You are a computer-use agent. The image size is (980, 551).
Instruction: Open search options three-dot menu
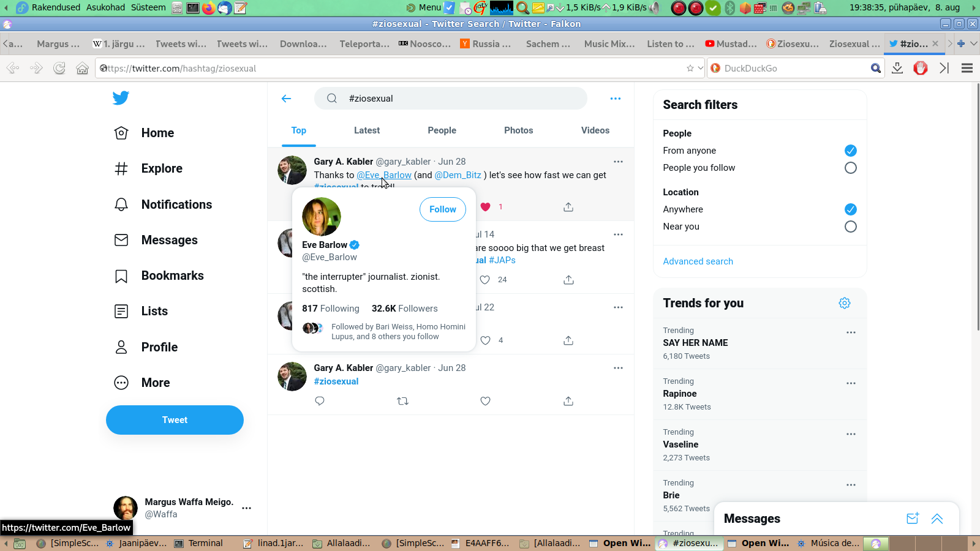pos(616,99)
